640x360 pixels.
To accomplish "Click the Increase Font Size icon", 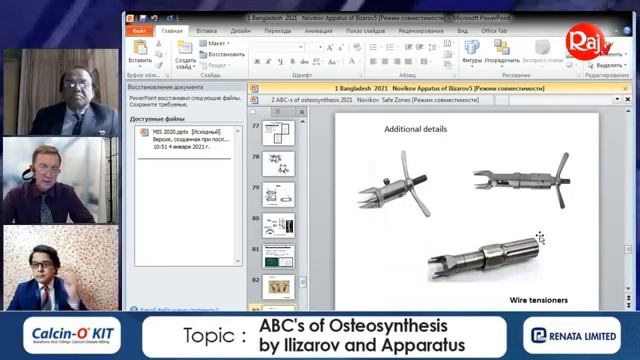I will pos(330,48).
